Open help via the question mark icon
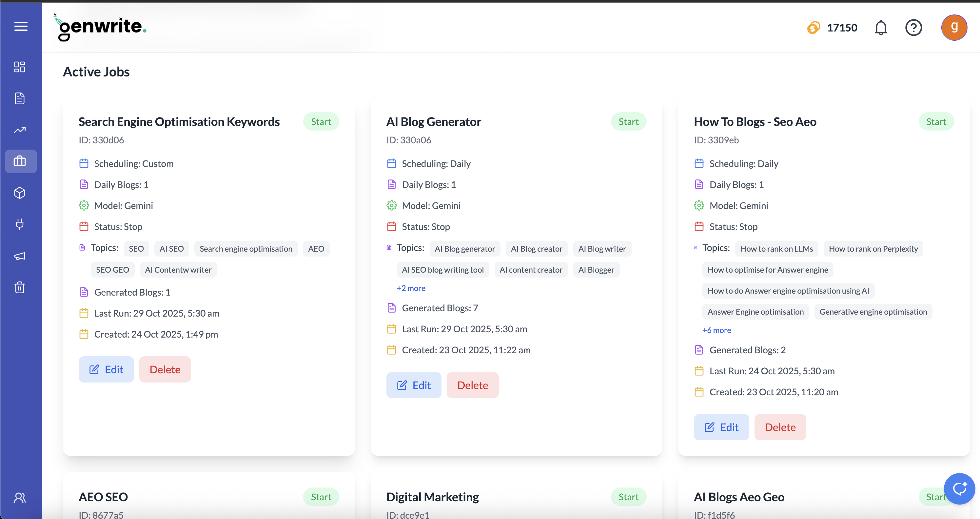Viewport: 980px width, 519px height. [914, 28]
